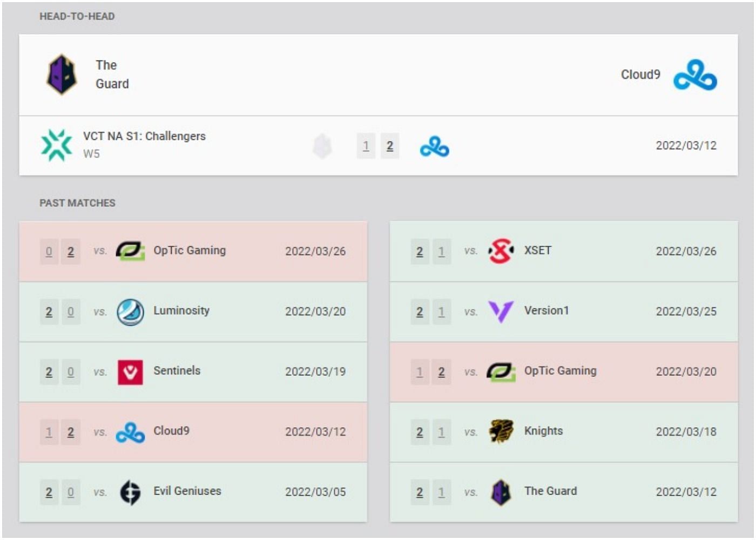Open OpTic Gaming match from 2022/03/20
Screen dimensions: 756x540
[561, 371]
